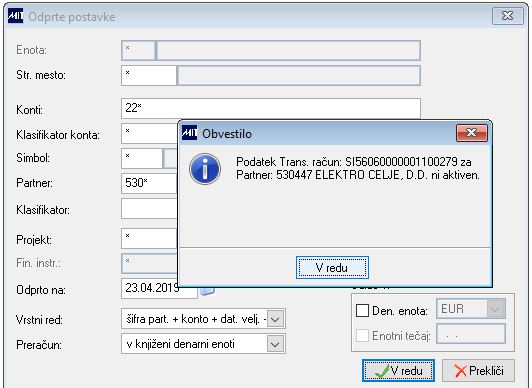Viewport: 532px width, 388px height.
Task: Open the Preračun dropdown
Action: click(275, 344)
